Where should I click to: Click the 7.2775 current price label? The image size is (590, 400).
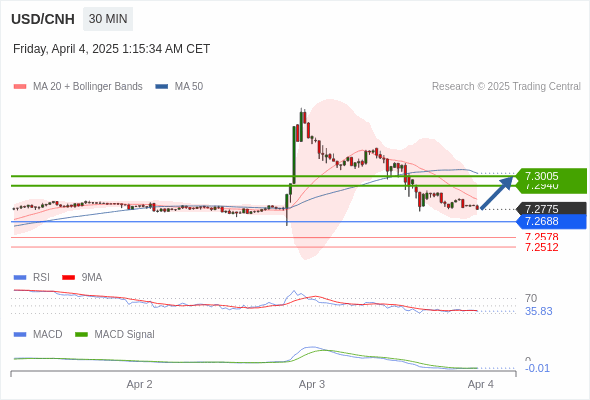(551, 209)
